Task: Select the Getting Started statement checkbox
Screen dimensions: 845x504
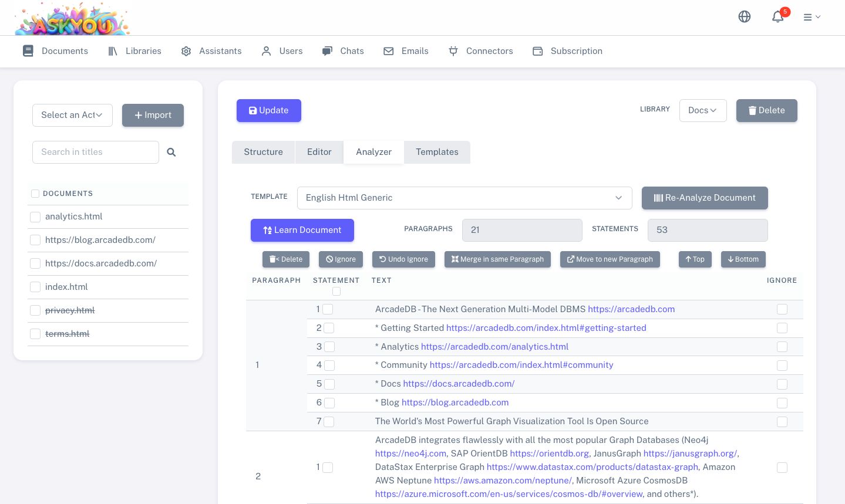Action: [329, 328]
